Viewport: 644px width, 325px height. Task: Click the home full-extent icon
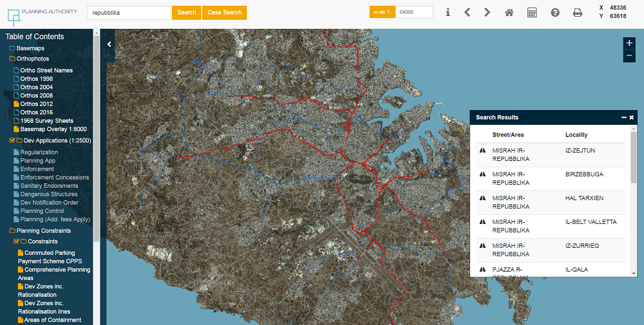pyautogui.click(x=509, y=12)
